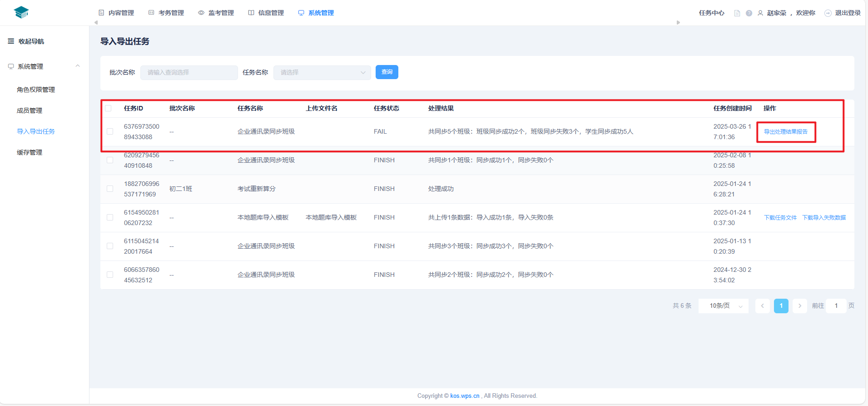The width and height of the screenshot is (868, 406).
Task: Open help via the question mark icon
Action: (x=749, y=13)
